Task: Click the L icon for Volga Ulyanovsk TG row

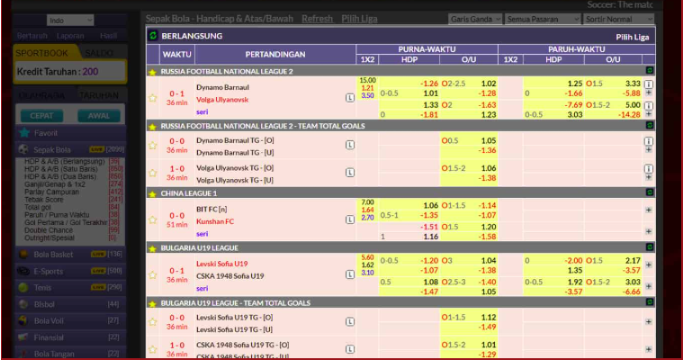Action: [x=350, y=172]
